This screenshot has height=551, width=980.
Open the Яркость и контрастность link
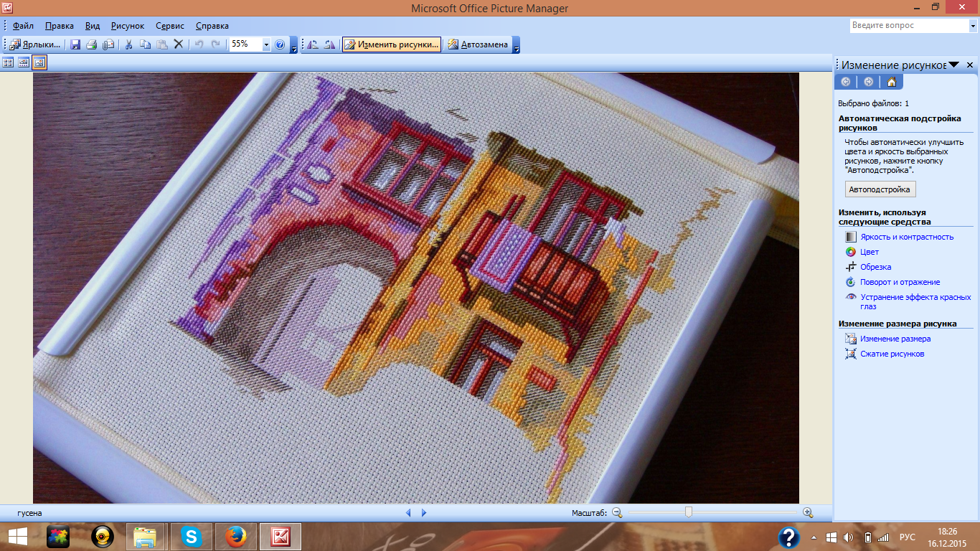pyautogui.click(x=907, y=237)
